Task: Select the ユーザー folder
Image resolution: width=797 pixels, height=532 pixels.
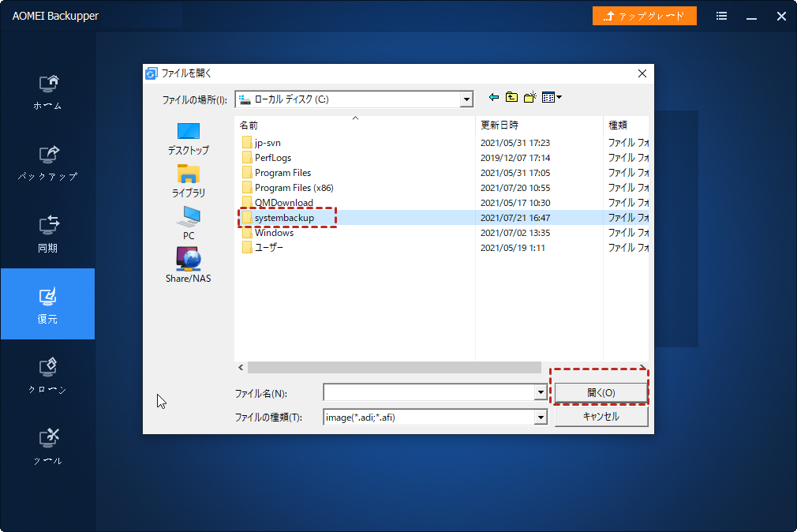Action: [x=263, y=248]
